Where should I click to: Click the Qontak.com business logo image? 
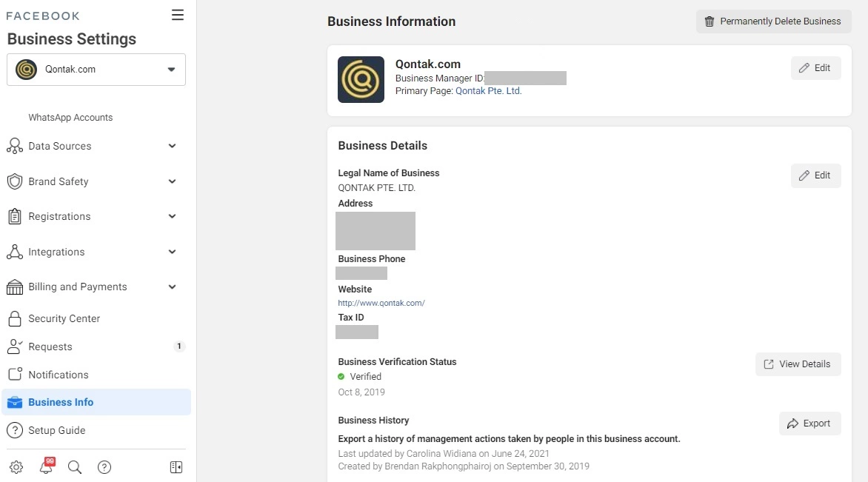coord(361,80)
